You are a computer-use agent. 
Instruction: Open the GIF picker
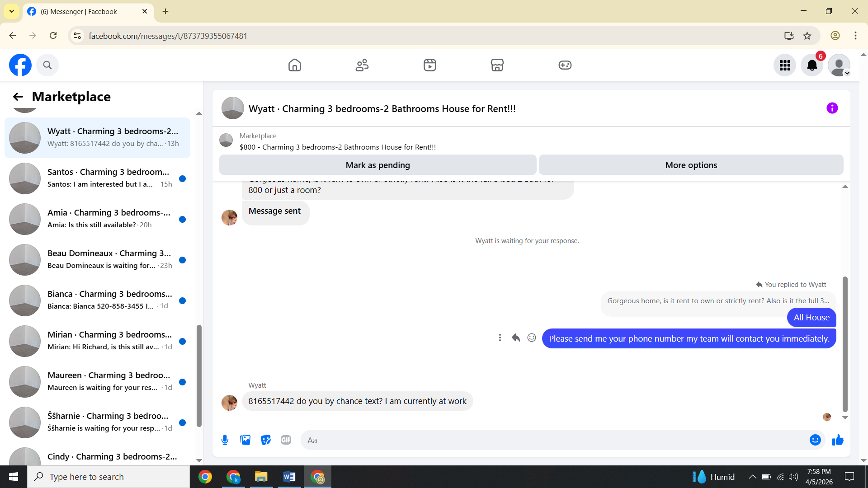tap(286, 440)
